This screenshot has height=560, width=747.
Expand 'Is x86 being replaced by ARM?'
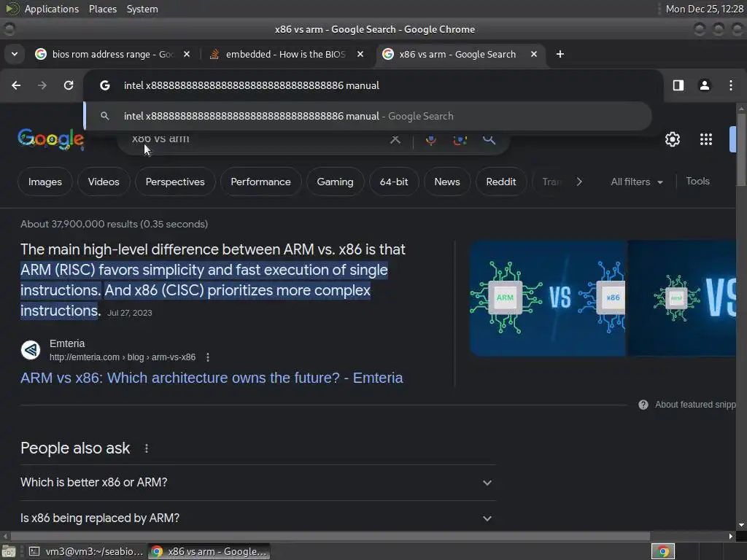click(258, 518)
